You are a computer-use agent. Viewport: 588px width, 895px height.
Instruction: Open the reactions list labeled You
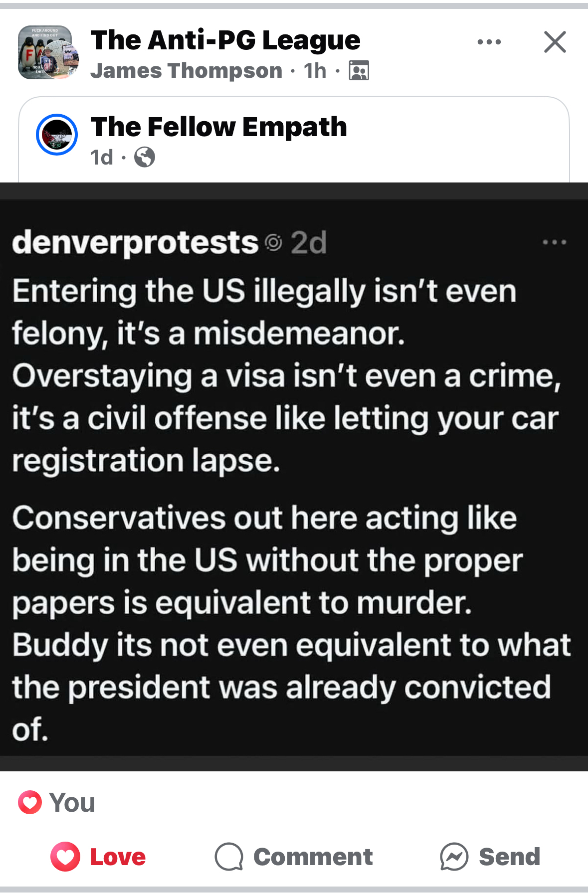[x=72, y=802]
